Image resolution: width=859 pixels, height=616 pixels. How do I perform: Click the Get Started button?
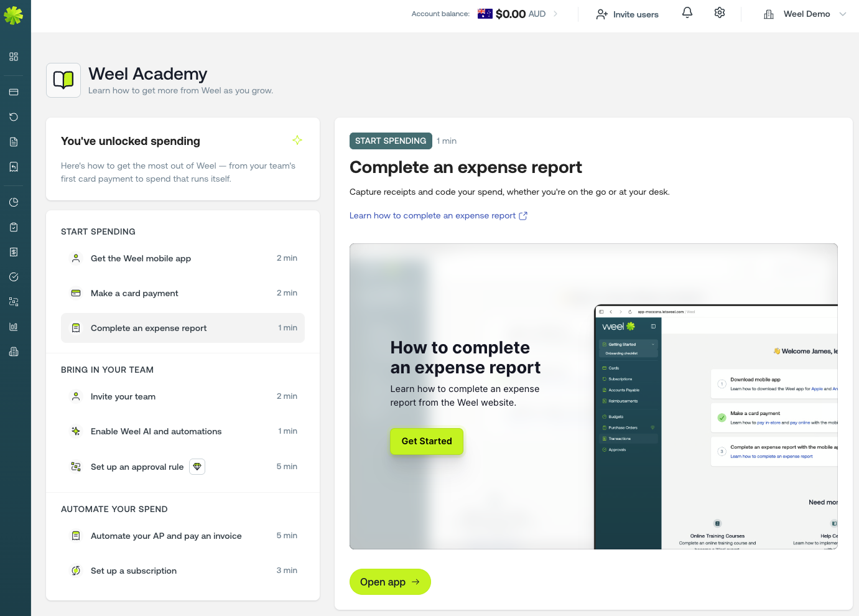point(427,441)
